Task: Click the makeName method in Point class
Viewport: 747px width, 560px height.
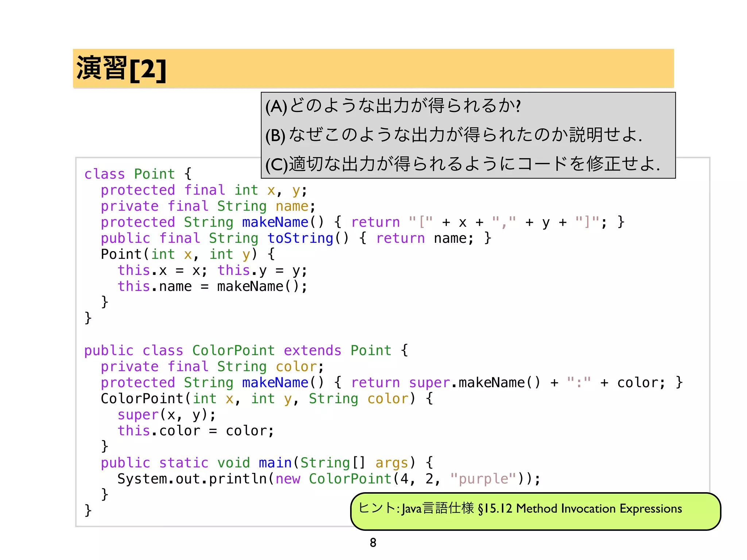Action: (x=275, y=222)
